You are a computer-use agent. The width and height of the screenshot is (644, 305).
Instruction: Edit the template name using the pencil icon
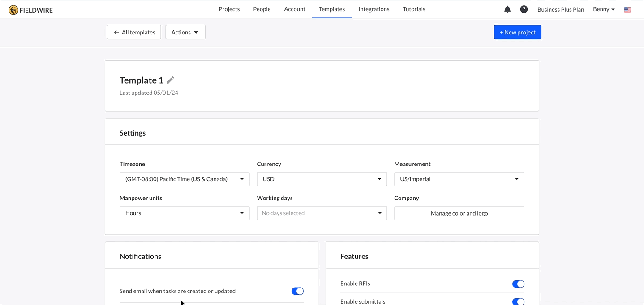(170, 80)
